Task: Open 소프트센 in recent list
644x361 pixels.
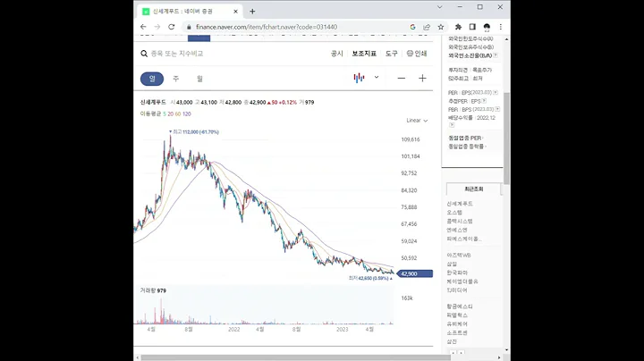Action: [457, 333]
